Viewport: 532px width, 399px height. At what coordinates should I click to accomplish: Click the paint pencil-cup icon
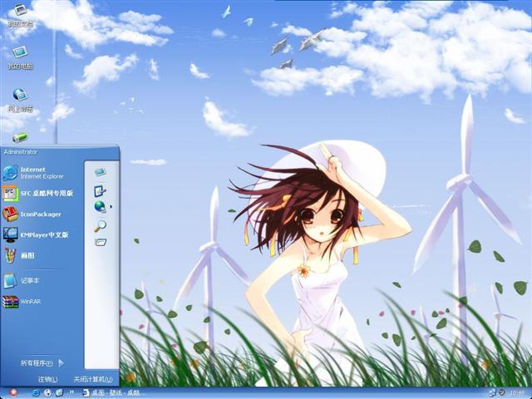10,255
